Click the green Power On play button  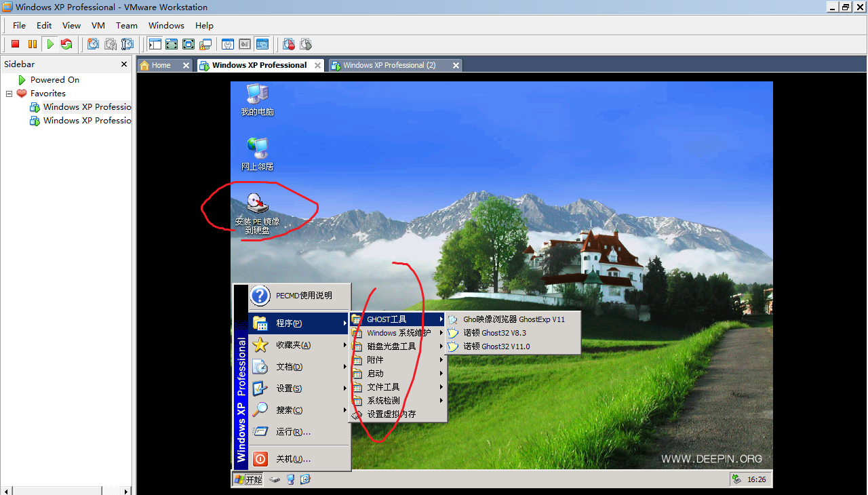coord(50,44)
